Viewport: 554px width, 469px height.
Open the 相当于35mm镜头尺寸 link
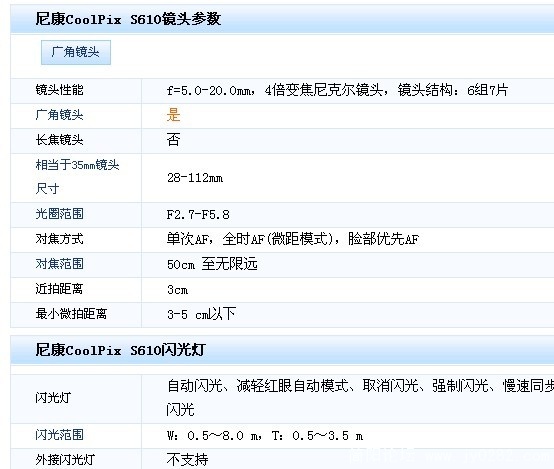77,176
